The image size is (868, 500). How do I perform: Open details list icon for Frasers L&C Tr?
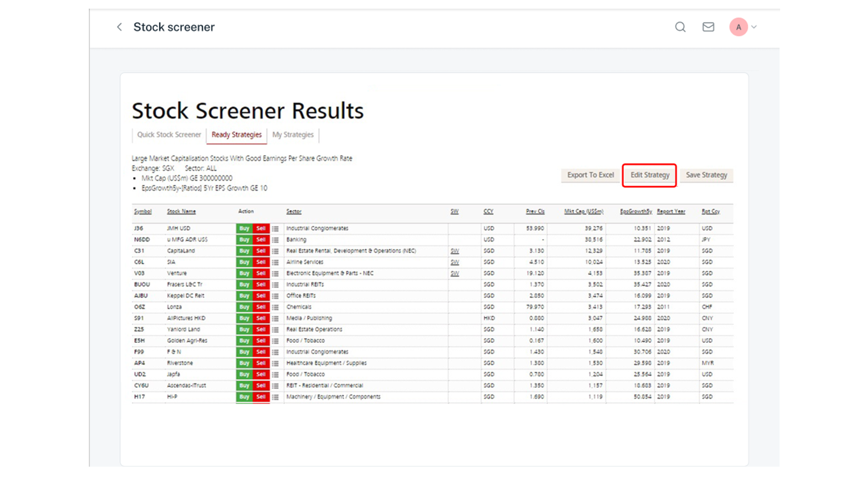[275, 285]
